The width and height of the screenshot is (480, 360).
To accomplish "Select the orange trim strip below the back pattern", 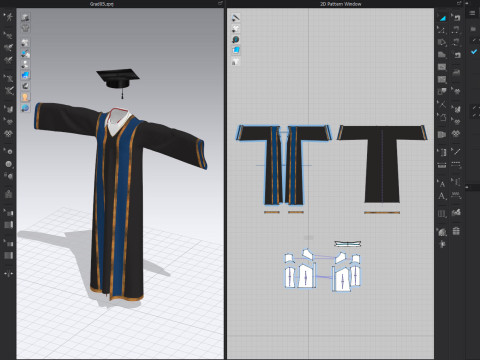I will click(382, 212).
